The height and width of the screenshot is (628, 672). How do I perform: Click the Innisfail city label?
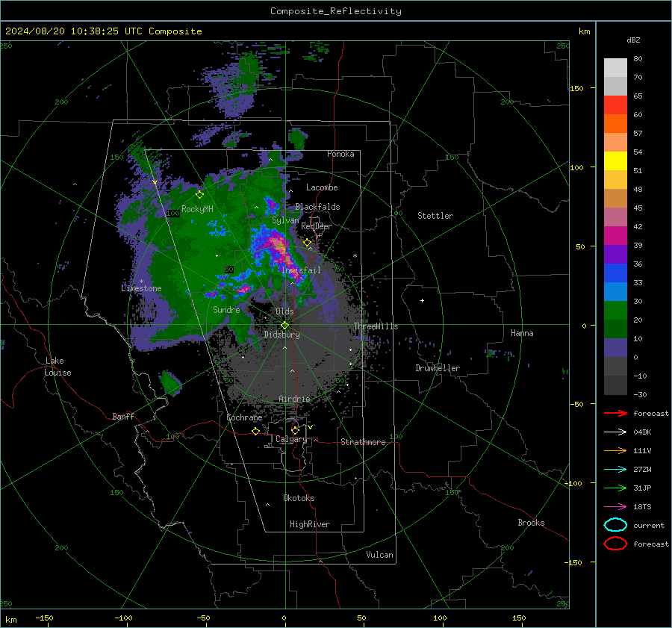301,270
